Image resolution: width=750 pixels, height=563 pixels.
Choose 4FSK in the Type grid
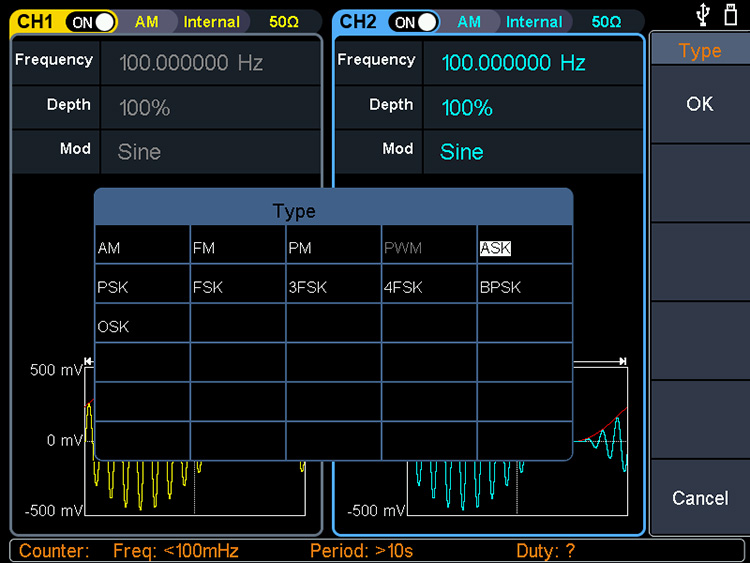[x=428, y=287]
